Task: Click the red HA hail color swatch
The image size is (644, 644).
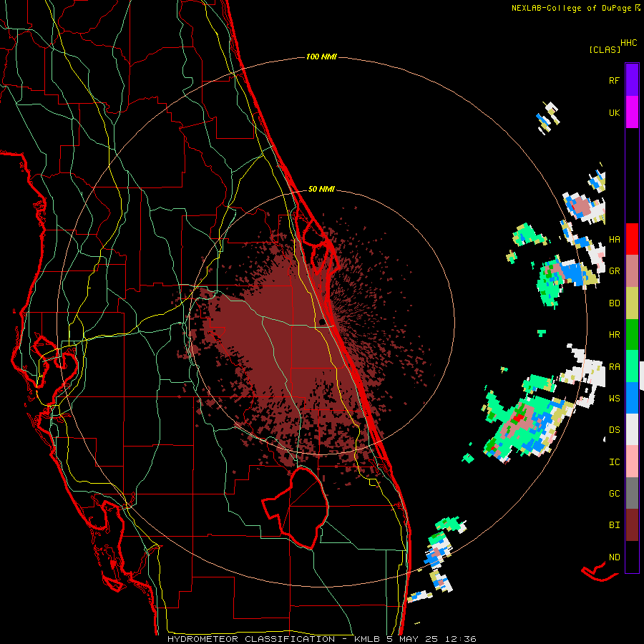Action: (x=632, y=239)
